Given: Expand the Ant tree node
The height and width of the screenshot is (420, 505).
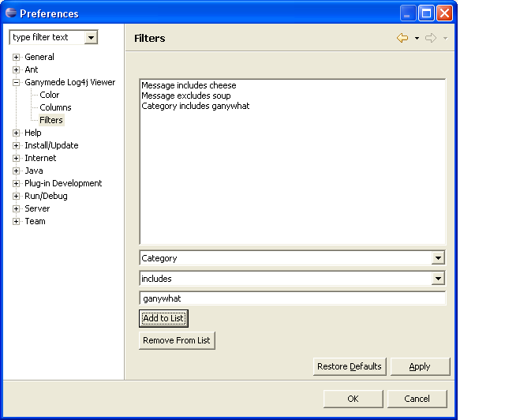Looking at the screenshot, I should point(16,69).
